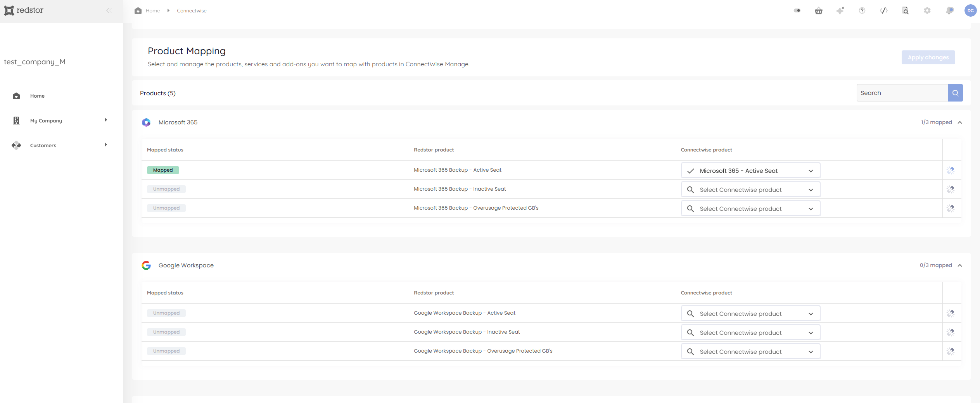This screenshot has width=980, height=403.
Task: Collapse the Google Workspace section chevron
Action: [x=960, y=265]
